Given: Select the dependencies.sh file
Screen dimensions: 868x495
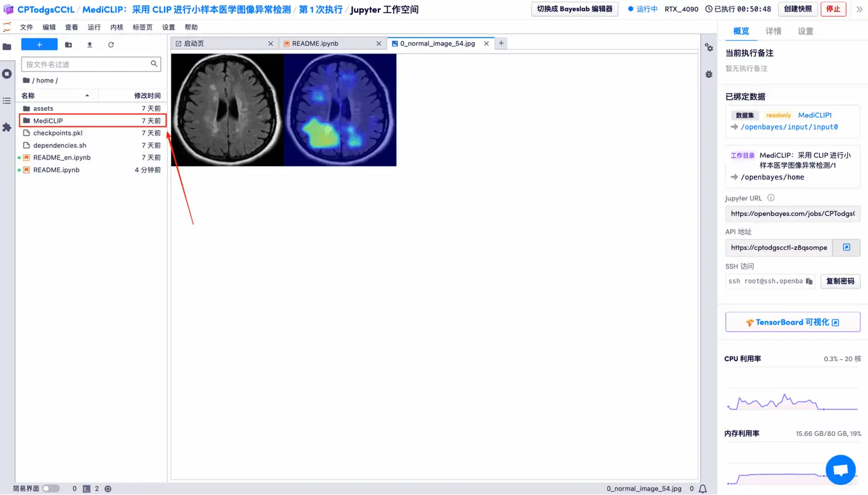Looking at the screenshot, I should 92,145.
